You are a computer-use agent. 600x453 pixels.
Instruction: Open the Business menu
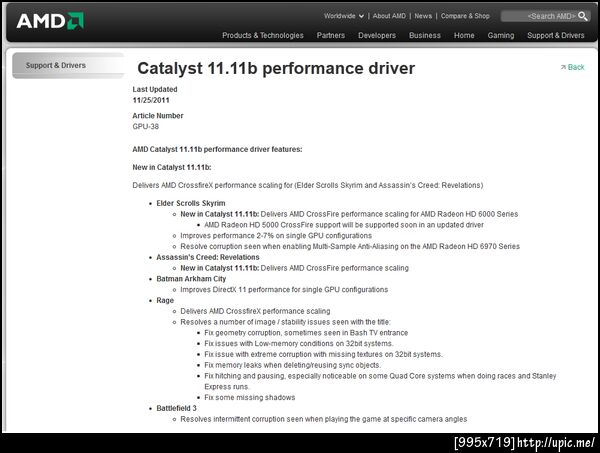coord(425,35)
